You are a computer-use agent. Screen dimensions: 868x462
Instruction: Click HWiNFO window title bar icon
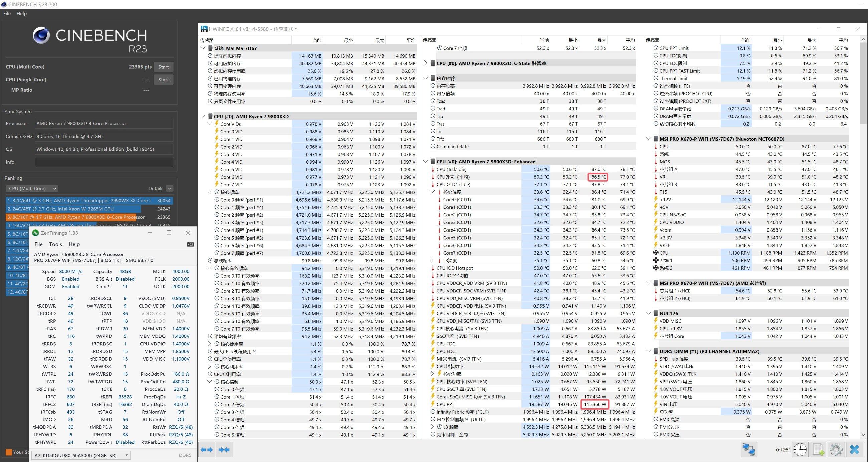click(204, 29)
